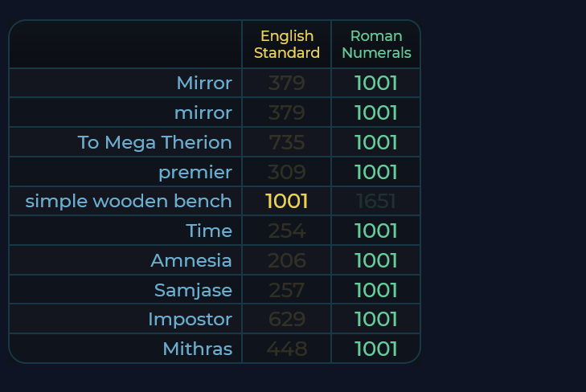The width and height of the screenshot is (586, 392).
Task: Choose the 'Mithras' phrase
Action: pyautogui.click(x=197, y=349)
